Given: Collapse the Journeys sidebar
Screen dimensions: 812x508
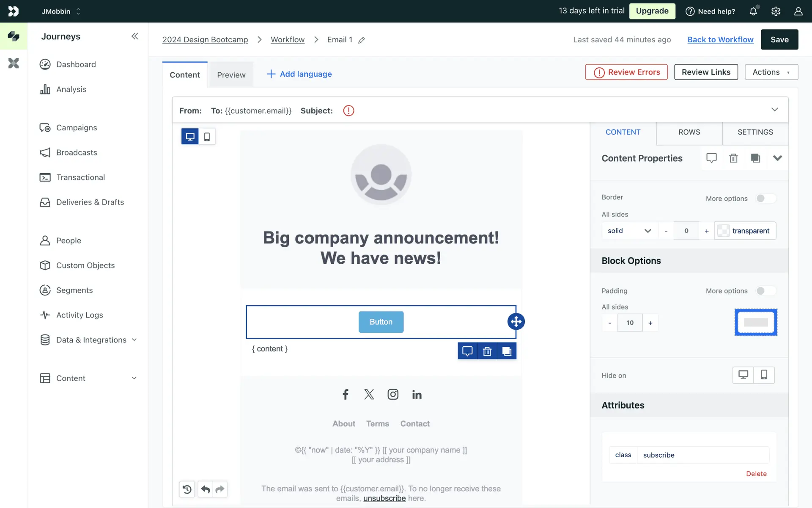Looking at the screenshot, I should [134, 36].
